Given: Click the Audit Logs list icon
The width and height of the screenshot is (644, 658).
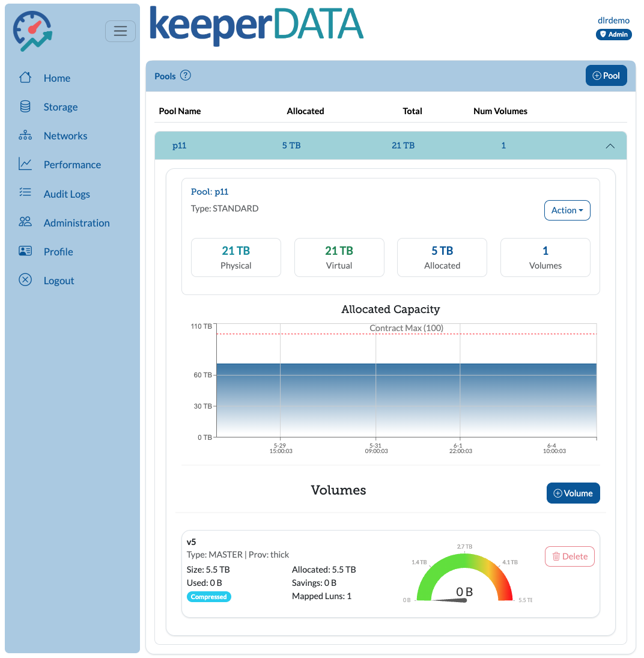Looking at the screenshot, I should [x=25, y=193].
